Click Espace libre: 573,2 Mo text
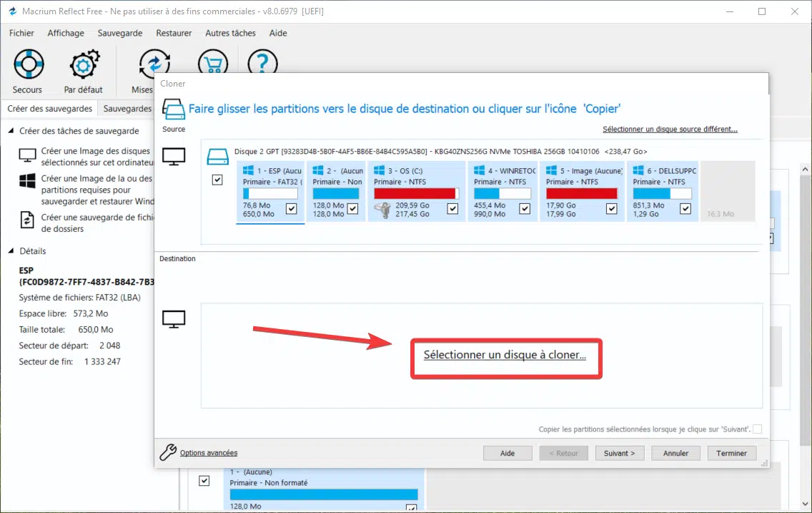 point(63,313)
